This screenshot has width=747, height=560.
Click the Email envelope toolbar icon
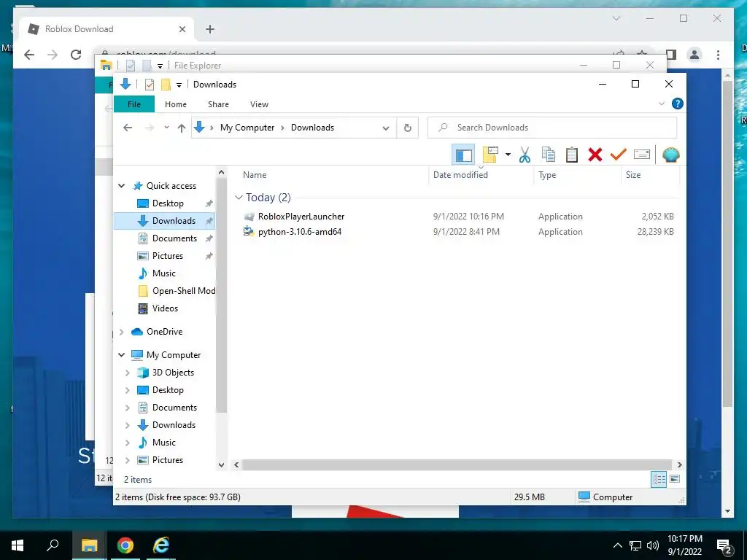pyautogui.click(x=642, y=155)
